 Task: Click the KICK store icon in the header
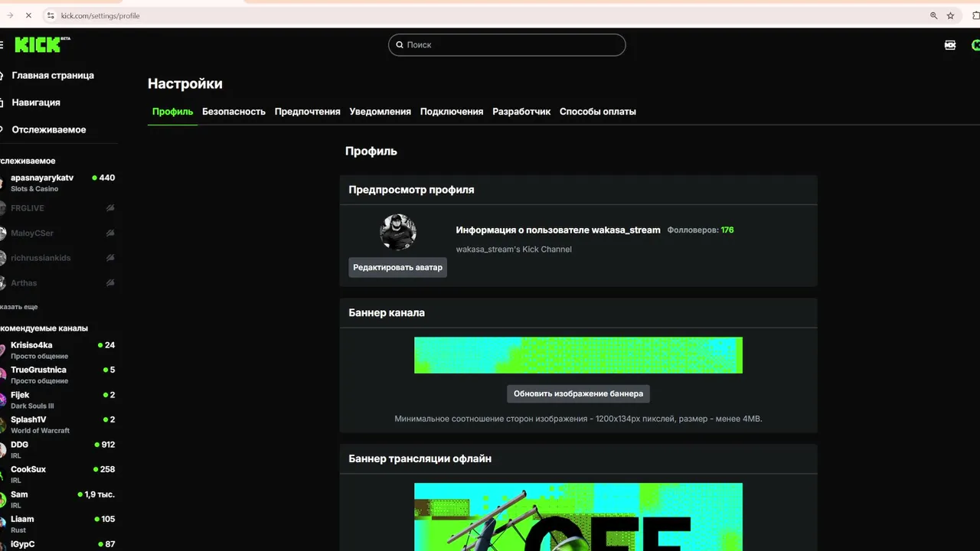tap(950, 45)
